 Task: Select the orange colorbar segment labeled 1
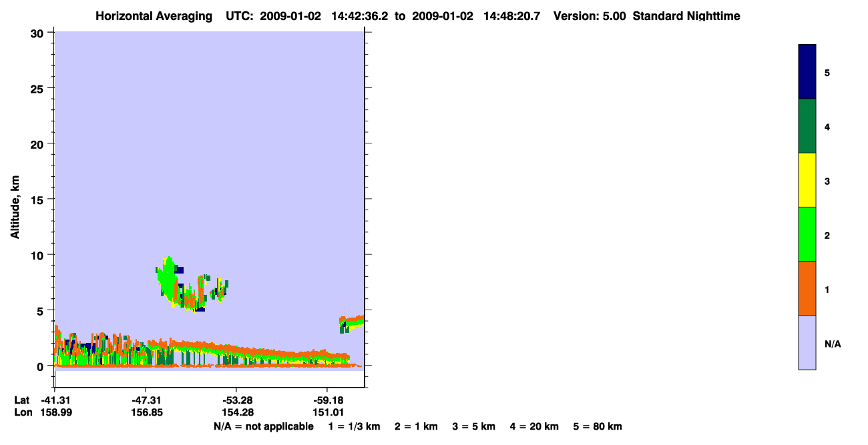coord(807,288)
